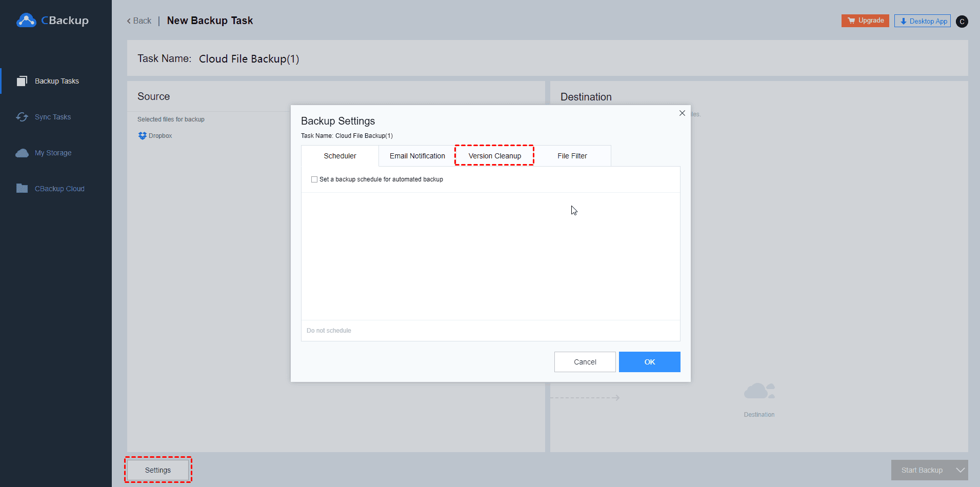Go Back to the previous page
Viewport: 980px width, 487px height.
(138, 21)
